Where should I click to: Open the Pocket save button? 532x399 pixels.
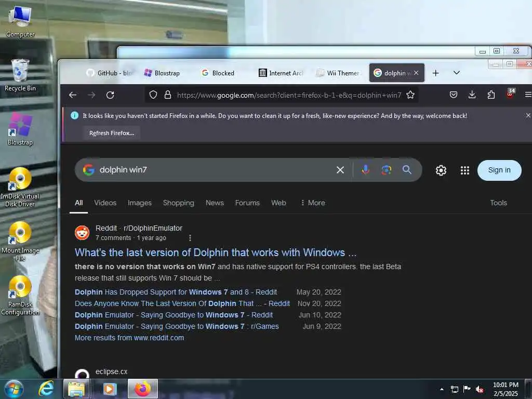point(453,95)
